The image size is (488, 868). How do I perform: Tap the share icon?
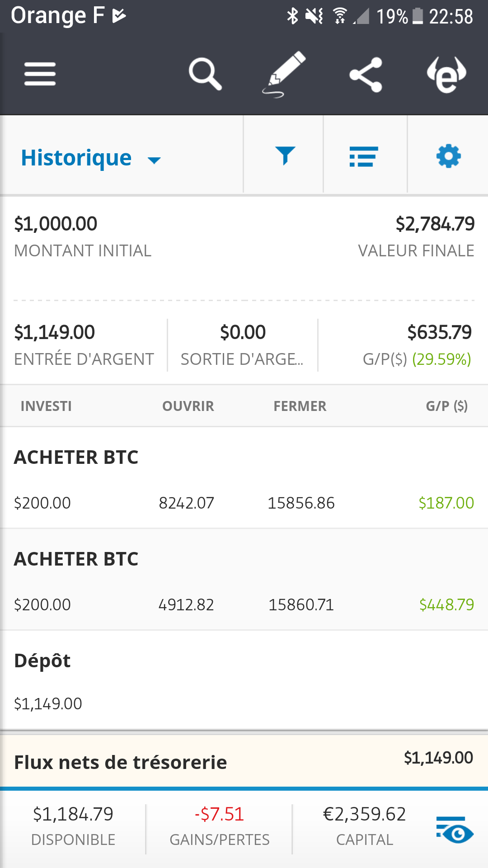366,75
